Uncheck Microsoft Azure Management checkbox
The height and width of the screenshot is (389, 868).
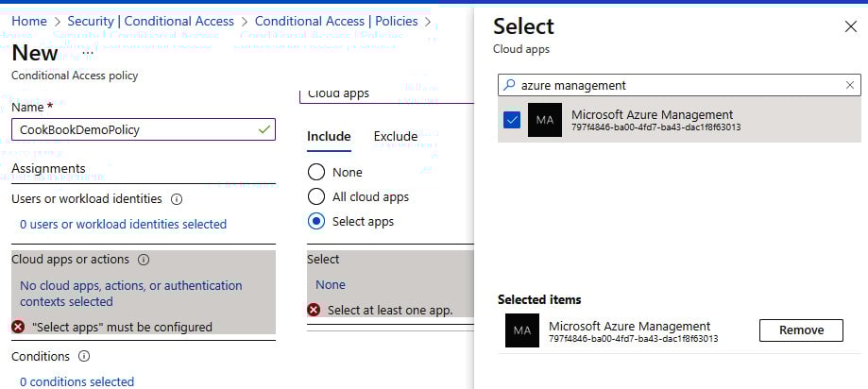512,120
